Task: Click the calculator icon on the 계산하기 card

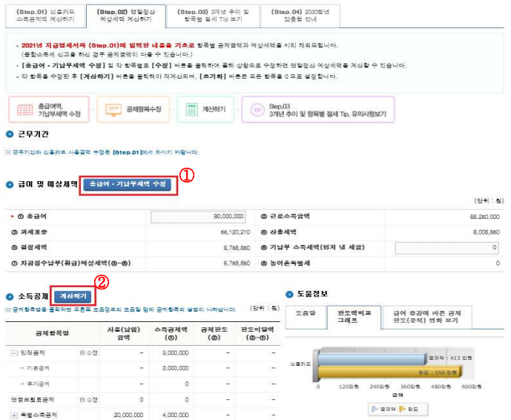Action: pos(191,110)
